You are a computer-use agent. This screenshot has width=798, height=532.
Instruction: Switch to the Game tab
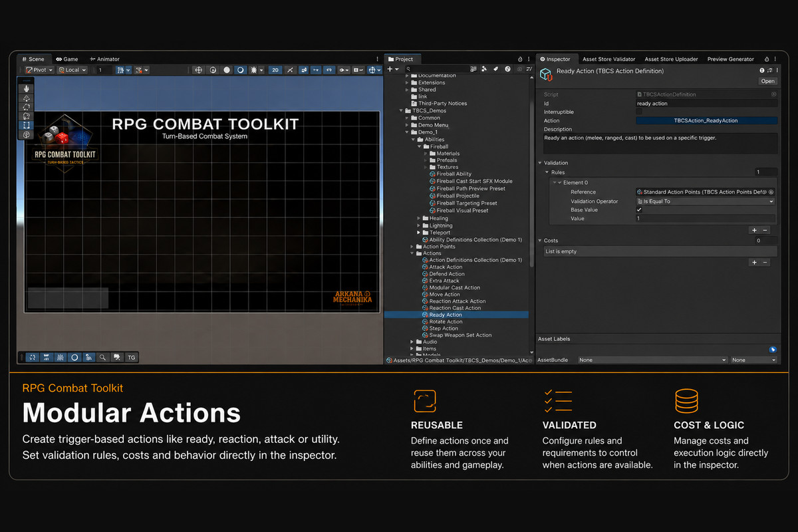(67, 59)
